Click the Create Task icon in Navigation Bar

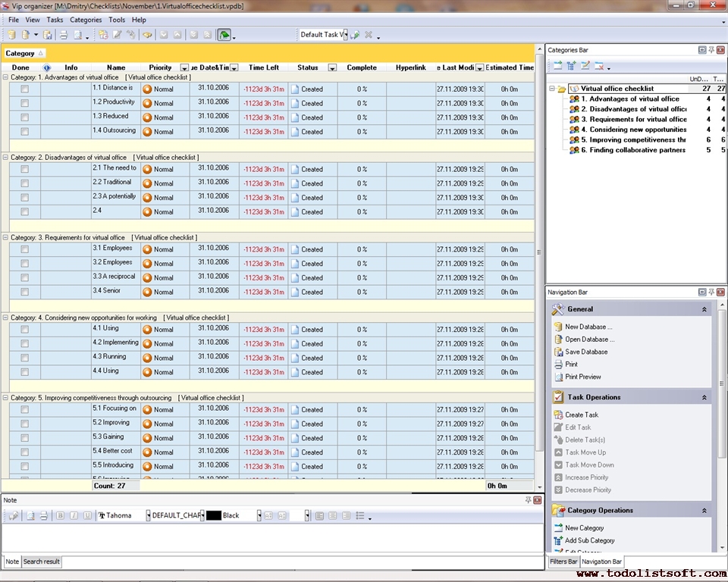(559, 415)
